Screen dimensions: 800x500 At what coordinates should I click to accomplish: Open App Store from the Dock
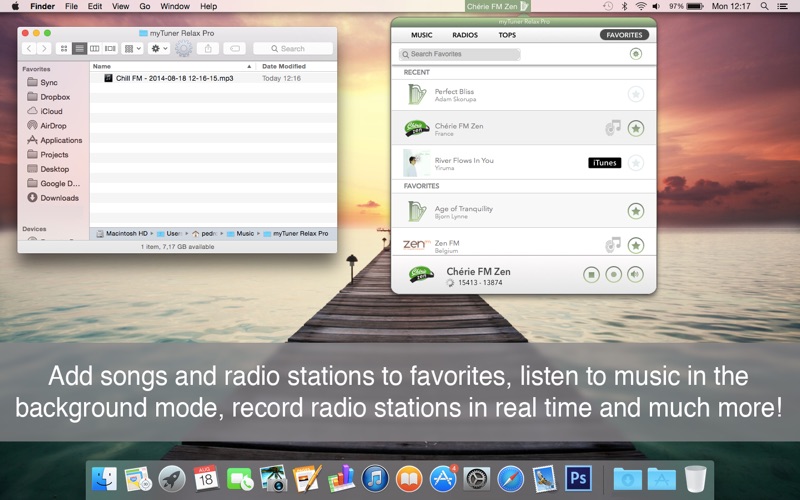click(443, 479)
